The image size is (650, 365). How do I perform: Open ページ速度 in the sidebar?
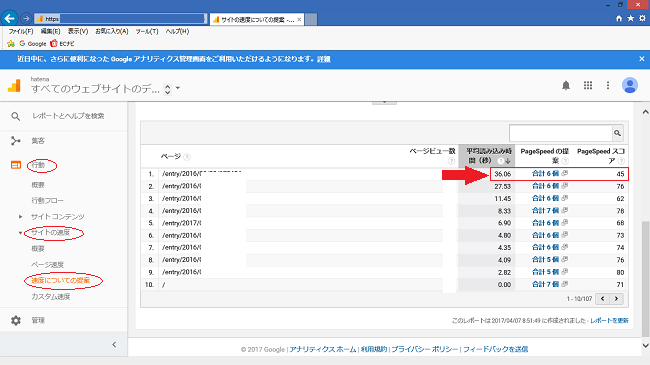coord(48,265)
